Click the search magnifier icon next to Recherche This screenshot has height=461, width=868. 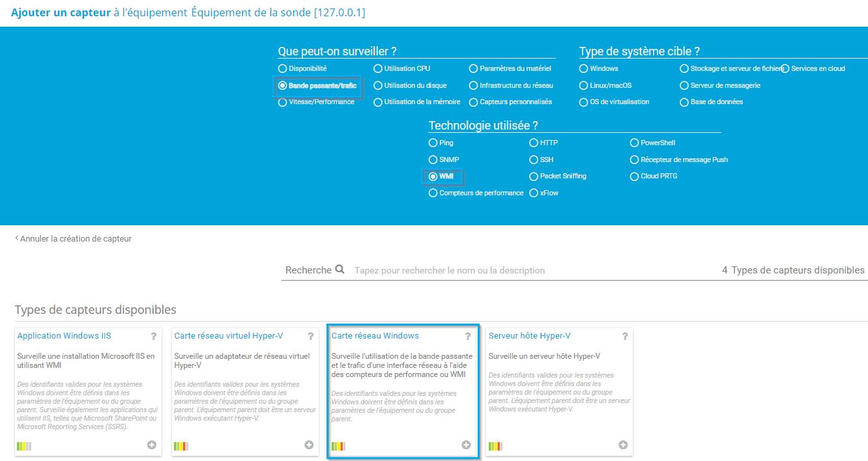click(x=340, y=270)
